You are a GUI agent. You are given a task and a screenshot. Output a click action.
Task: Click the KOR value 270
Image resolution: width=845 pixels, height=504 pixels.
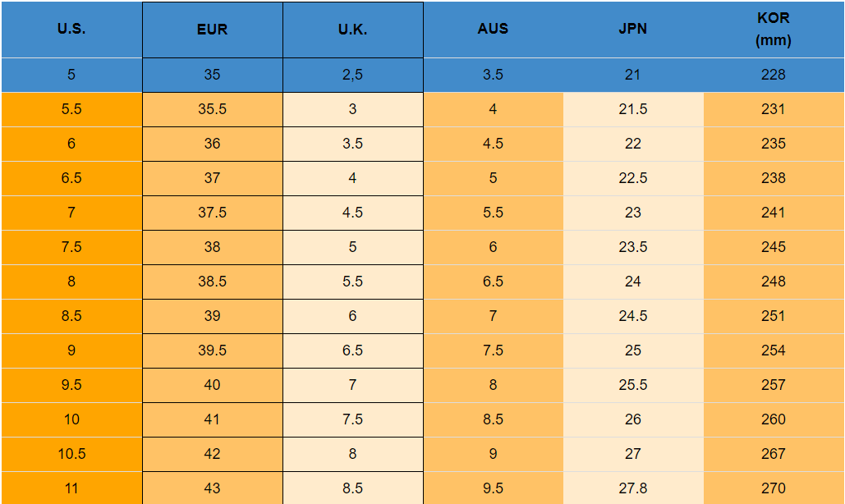(x=773, y=488)
